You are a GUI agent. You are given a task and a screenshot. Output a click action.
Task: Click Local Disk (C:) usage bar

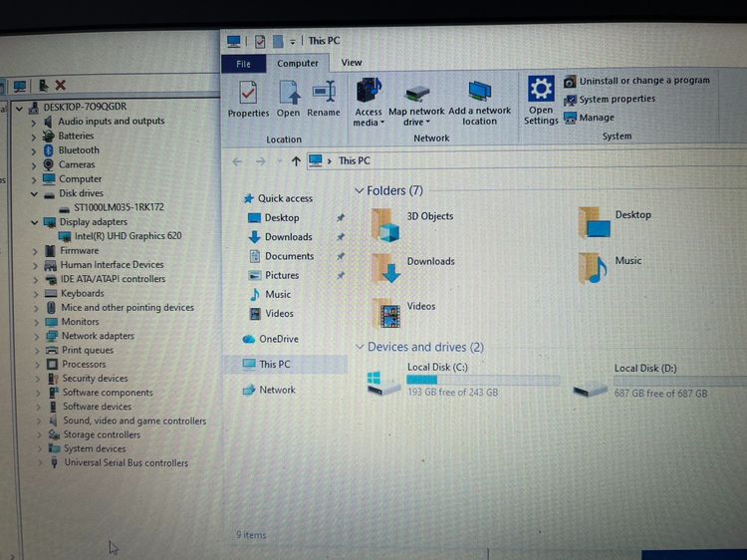pos(483,380)
